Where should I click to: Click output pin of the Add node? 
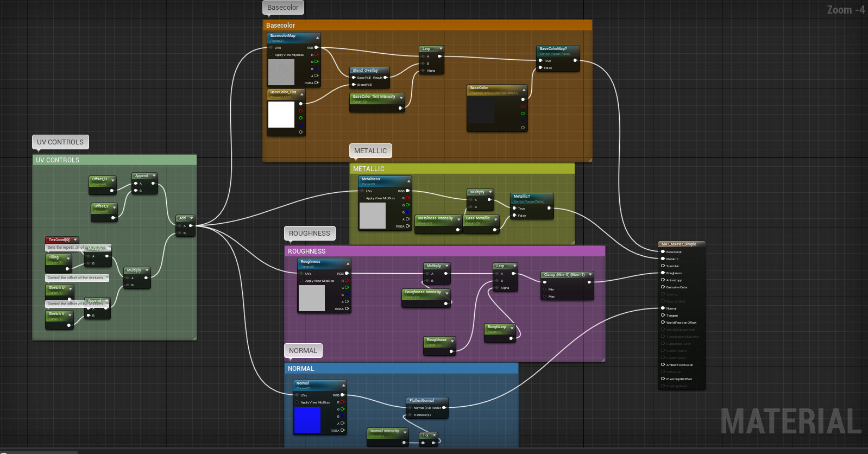pyautogui.click(x=191, y=225)
